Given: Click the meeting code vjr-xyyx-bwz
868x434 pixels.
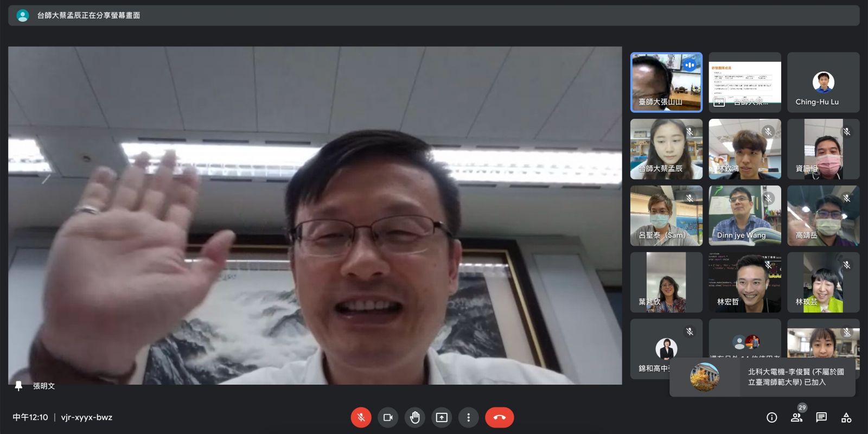Looking at the screenshot, I should [x=87, y=417].
